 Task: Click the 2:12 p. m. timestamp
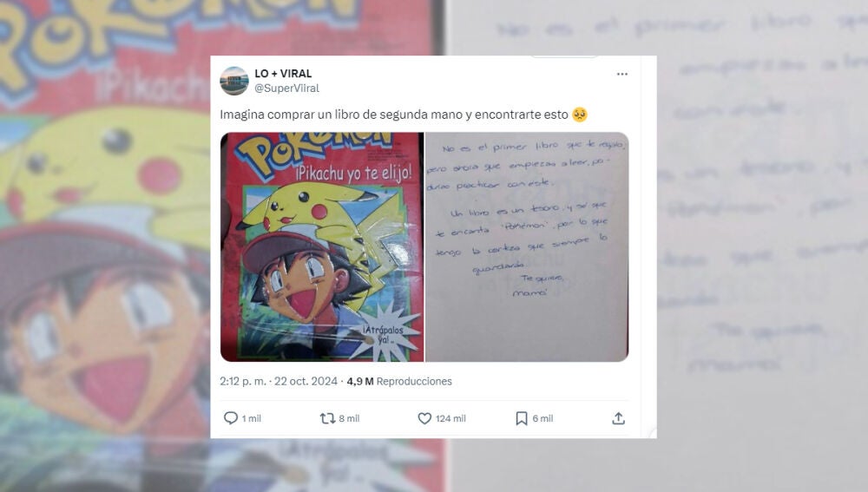tap(242, 381)
